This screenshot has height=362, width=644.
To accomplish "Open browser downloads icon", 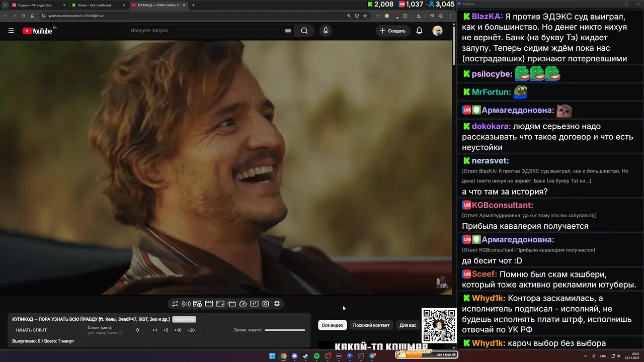I will click(419, 16).
